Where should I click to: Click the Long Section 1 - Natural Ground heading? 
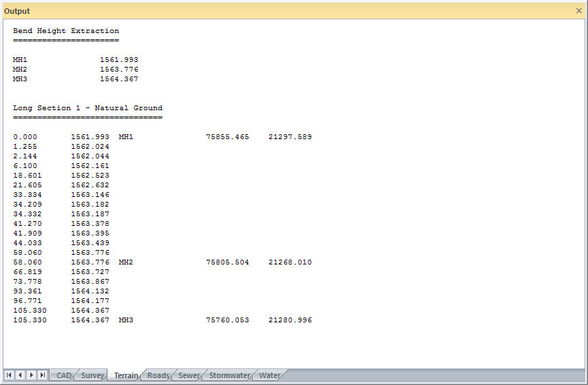click(x=87, y=108)
